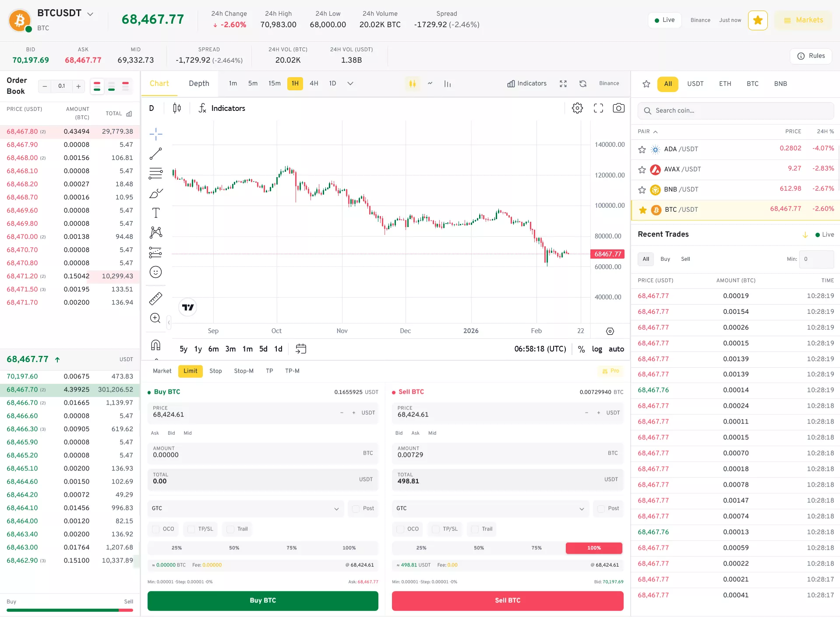Select the text annotation tool

coord(155,213)
